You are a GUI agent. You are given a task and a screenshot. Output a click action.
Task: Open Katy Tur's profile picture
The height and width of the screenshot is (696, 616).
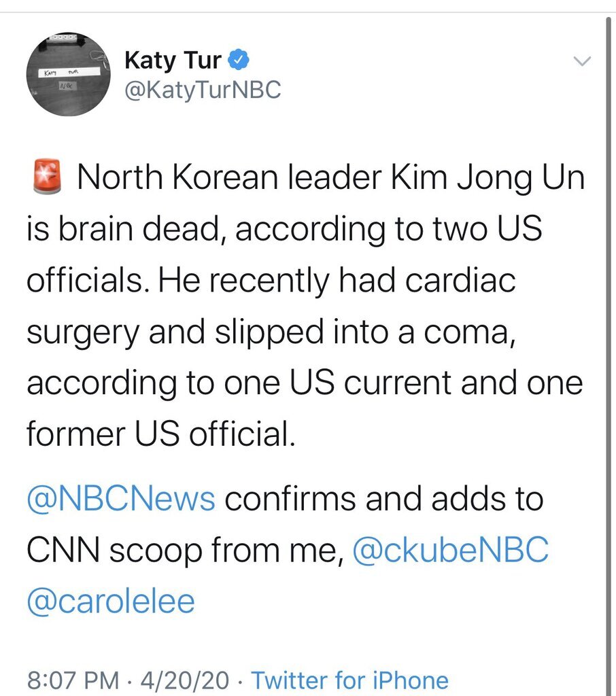click(x=69, y=75)
